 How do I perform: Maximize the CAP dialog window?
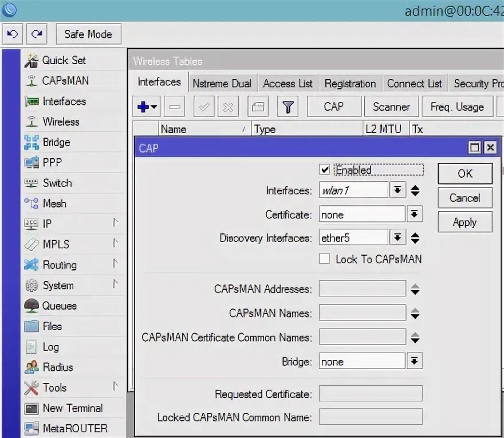(x=474, y=148)
